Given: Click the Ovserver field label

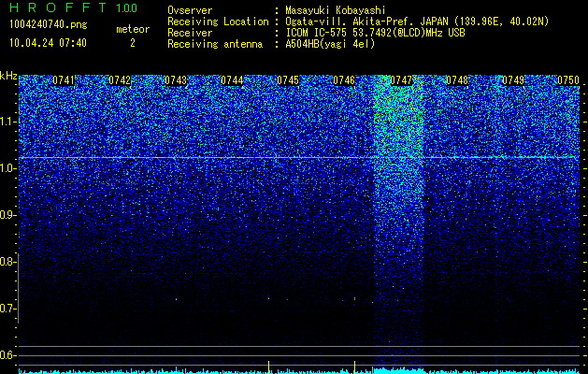Looking at the screenshot, I should (190, 10).
